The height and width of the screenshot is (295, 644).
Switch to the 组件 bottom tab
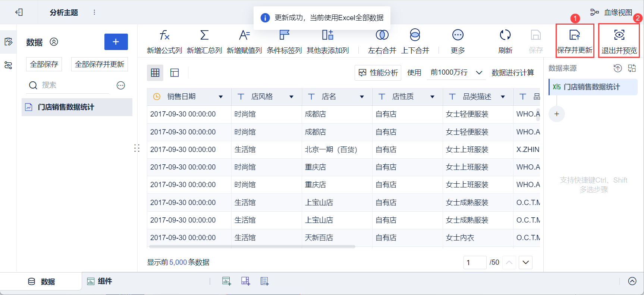coord(100,281)
